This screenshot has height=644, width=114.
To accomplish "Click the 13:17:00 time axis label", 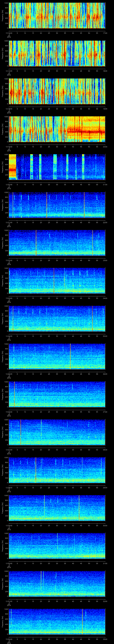I will click(9, 71).
